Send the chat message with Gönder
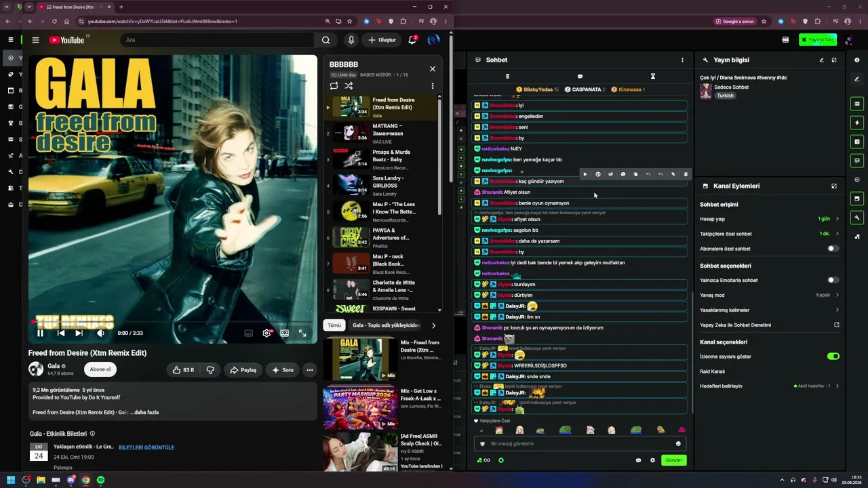This screenshot has width=868, height=488. click(x=673, y=460)
